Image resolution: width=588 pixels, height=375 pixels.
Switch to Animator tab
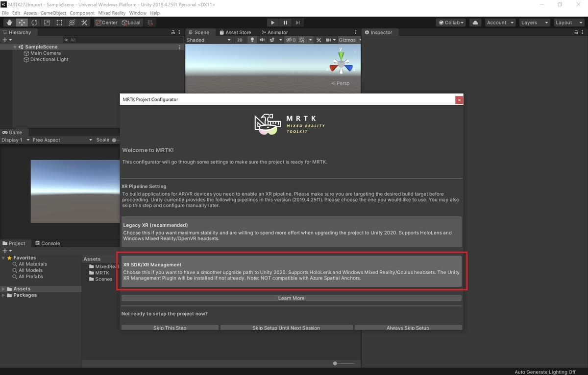click(x=274, y=32)
